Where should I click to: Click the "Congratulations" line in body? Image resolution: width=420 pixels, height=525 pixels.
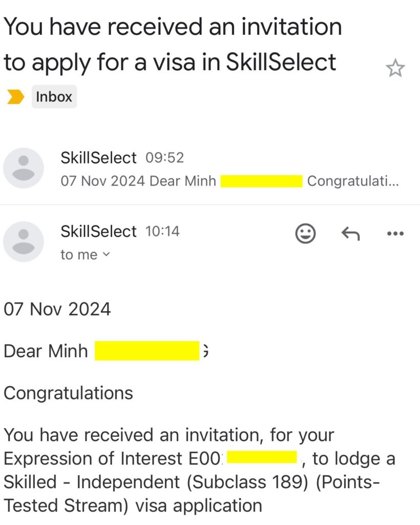(68, 393)
